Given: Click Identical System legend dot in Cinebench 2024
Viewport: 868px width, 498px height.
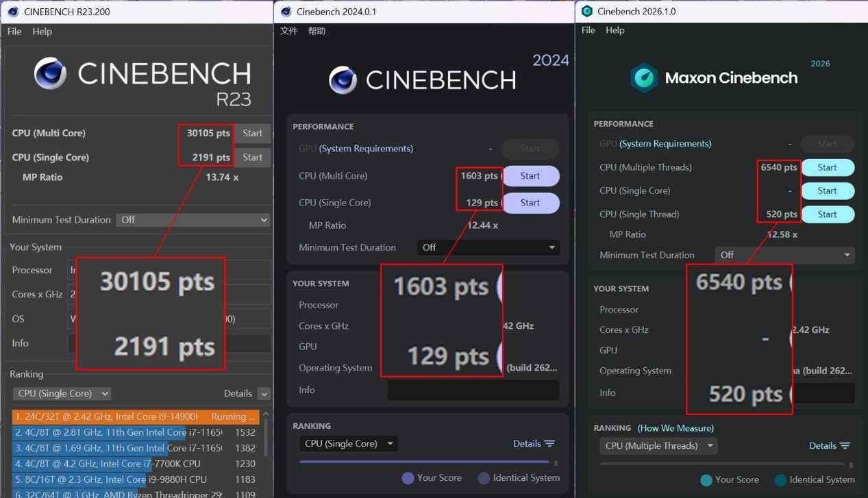Looking at the screenshot, I should point(484,478).
